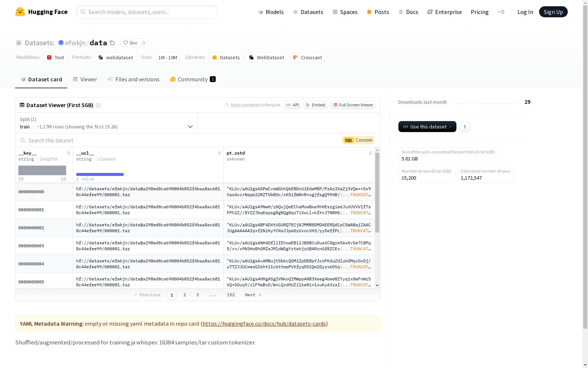Open the Community tab
The image size is (588, 368).
tap(193, 79)
